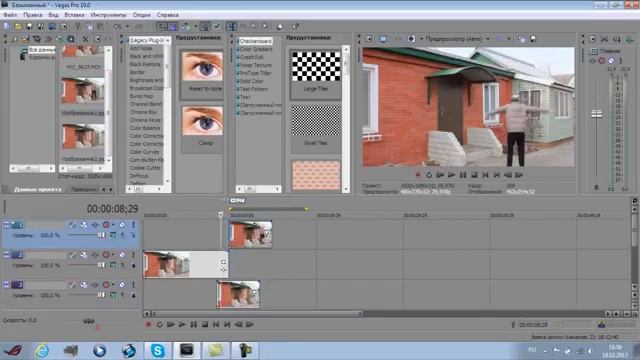Click the Cut scissors icon in the toolbar
Viewport: 640px width, 360px height.
78,27
